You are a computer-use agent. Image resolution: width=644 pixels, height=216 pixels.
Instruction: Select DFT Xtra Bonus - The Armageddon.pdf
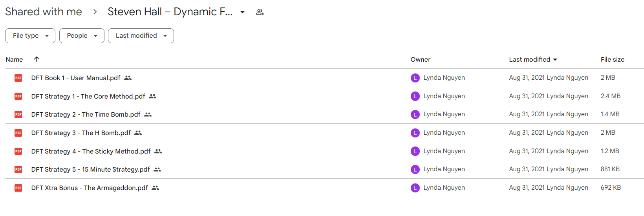[x=90, y=188]
